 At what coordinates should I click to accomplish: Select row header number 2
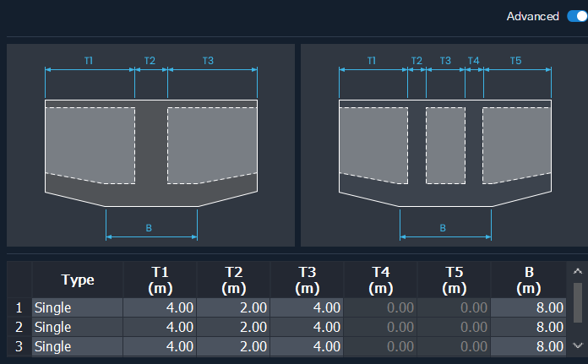point(19,328)
